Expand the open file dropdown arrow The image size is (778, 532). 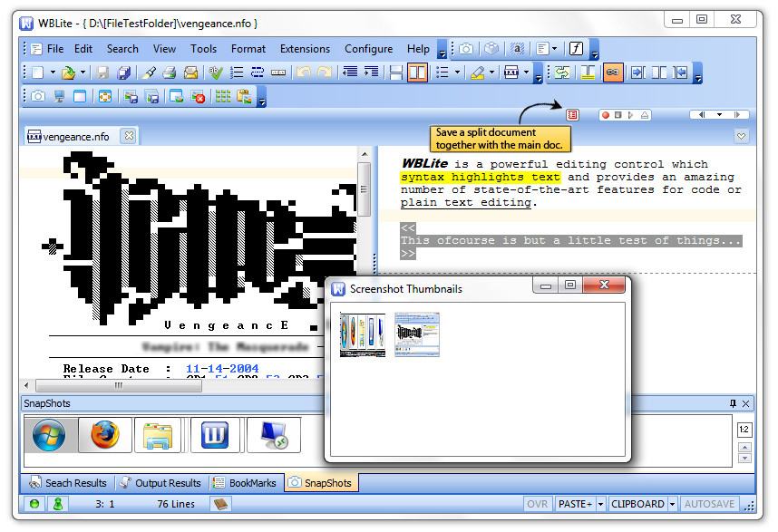(x=83, y=73)
